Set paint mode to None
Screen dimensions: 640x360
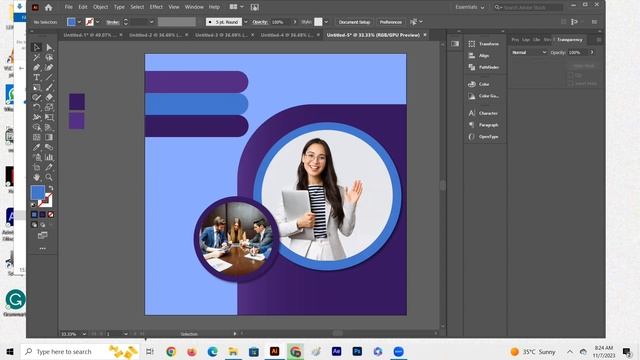[x=51, y=214]
